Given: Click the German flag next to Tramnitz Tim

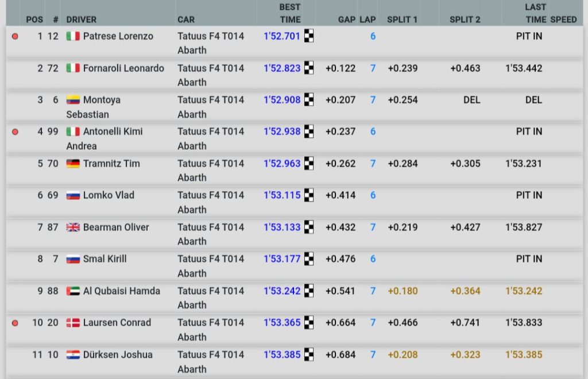Looking at the screenshot, I should [73, 164].
